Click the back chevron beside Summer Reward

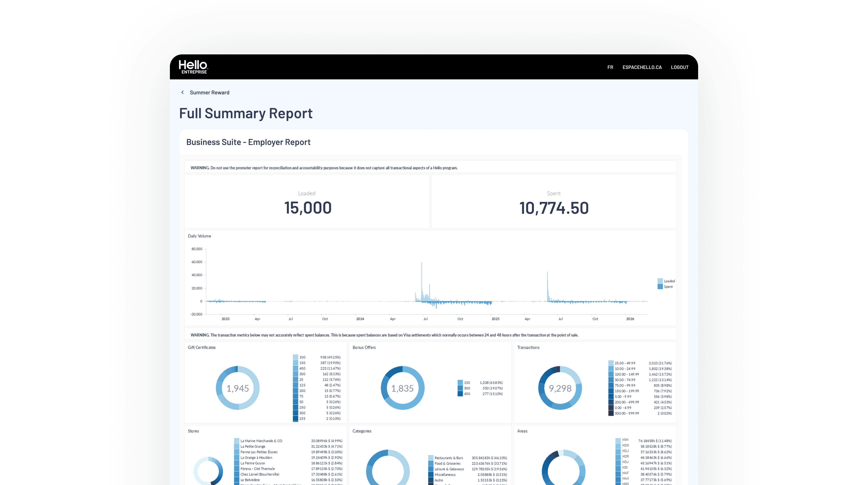[x=182, y=92]
